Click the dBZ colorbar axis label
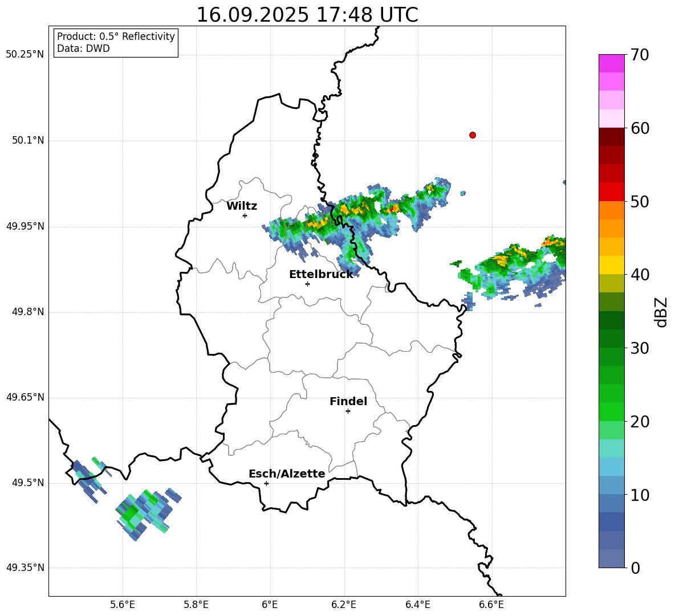The width and height of the screenshot is (675, 616). 660,312
